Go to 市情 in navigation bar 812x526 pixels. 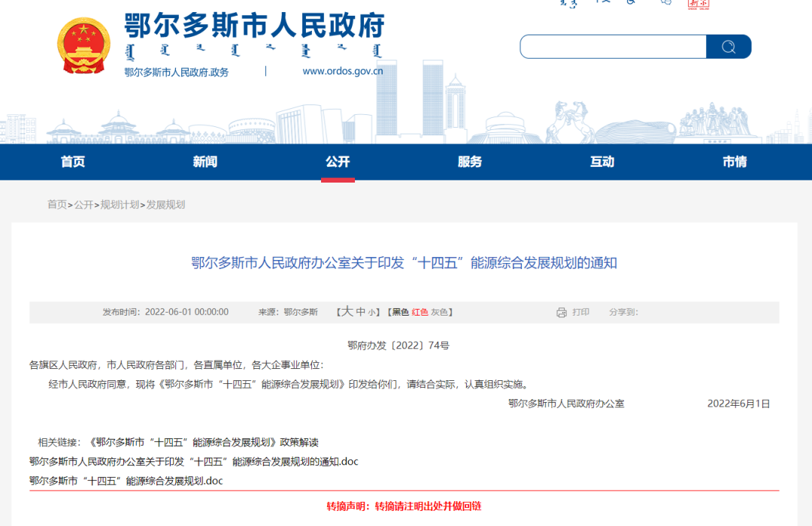735,162
